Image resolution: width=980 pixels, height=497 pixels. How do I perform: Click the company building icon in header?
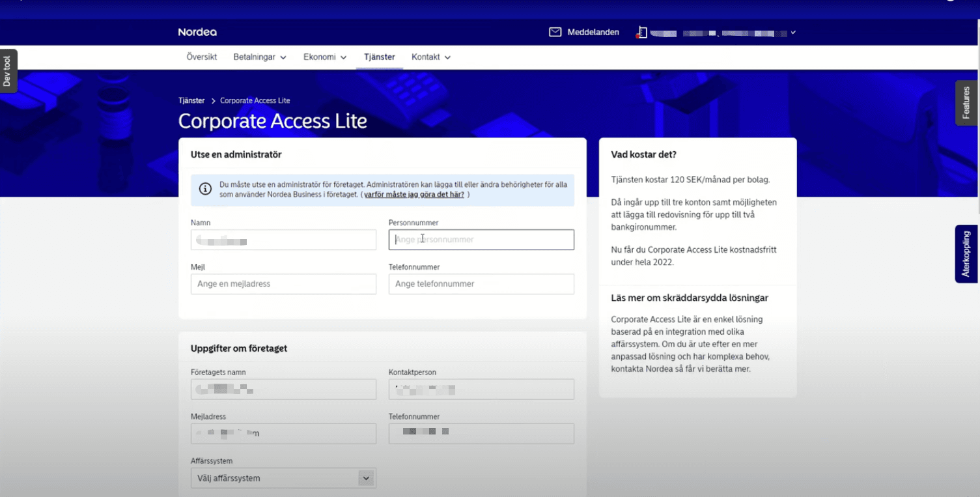pyautogui.click(x=641, y=33)
